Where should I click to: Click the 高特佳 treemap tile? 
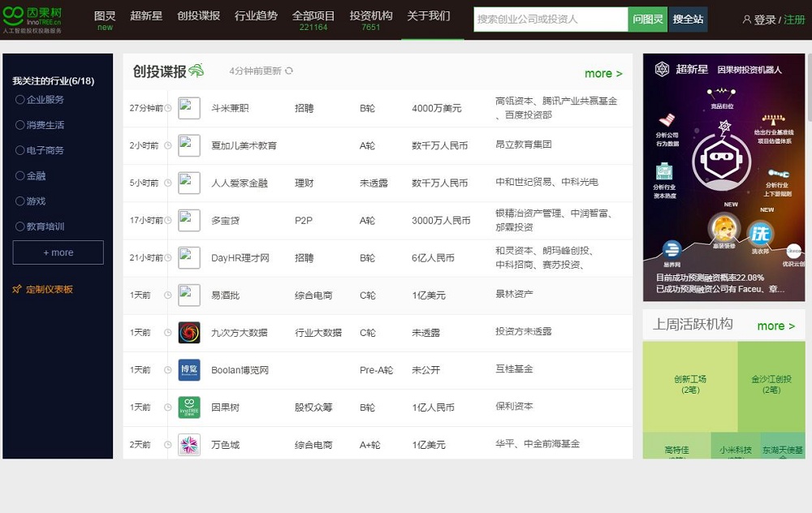pos(677,446)
